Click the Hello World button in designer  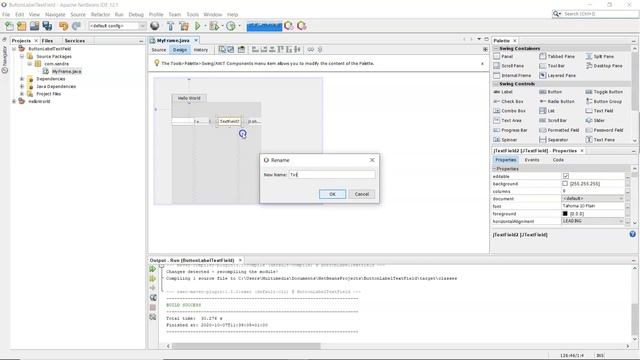(x=189, y=98)
